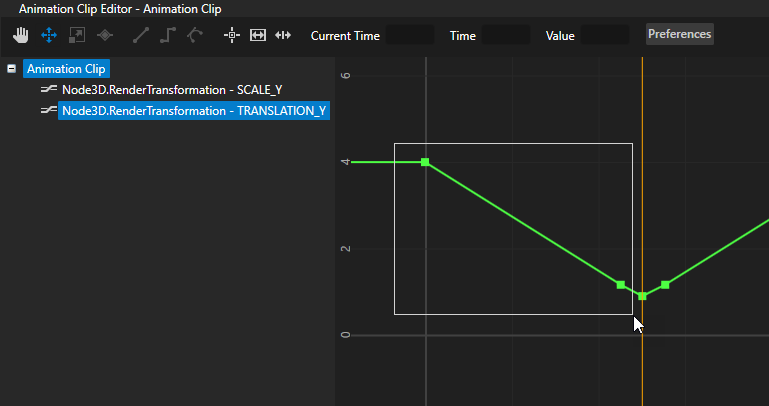Click the Scale keyframes tool icon
The width and height of the screenshot is (769, 406).
pyautogui.click(x=76, y=35)
